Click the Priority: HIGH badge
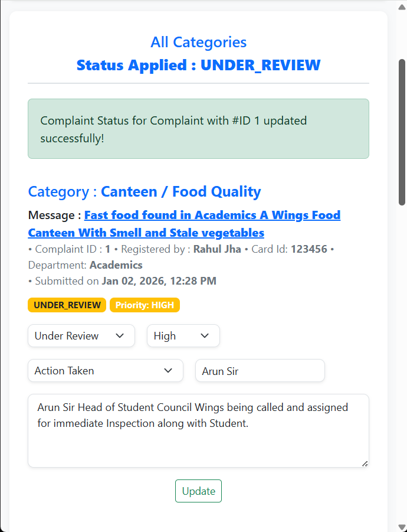 coord(145,305)
